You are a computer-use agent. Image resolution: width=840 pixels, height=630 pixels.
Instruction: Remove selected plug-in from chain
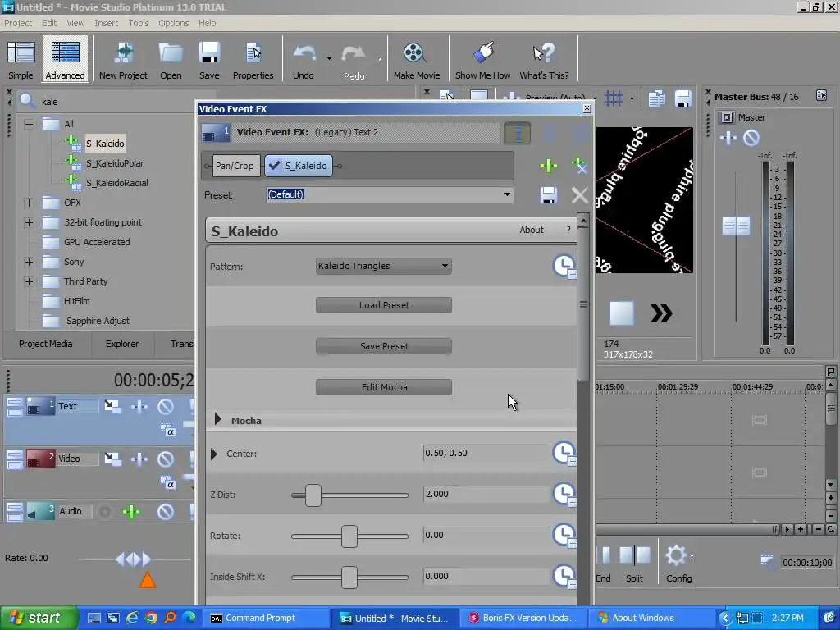[579, 166]
